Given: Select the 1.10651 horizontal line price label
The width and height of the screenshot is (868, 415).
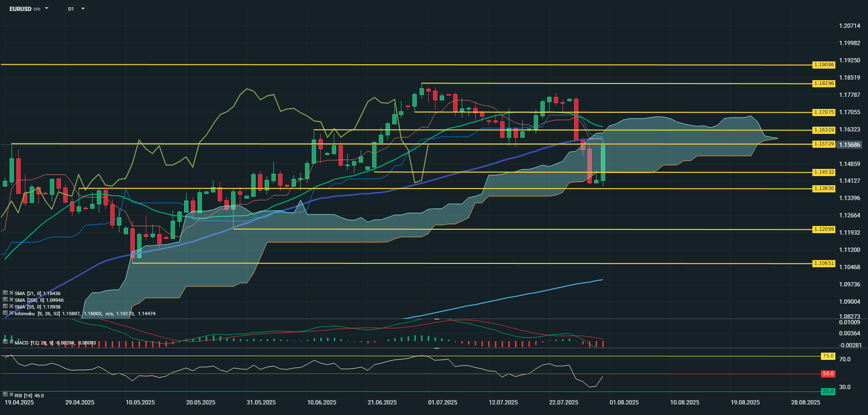Looking at the screenshot, I should [824, 263].
